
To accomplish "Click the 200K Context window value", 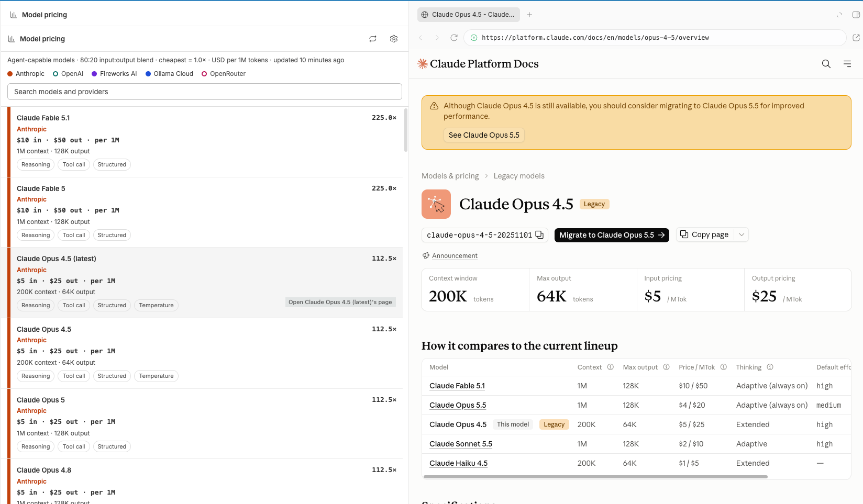I will coord(448,296).
